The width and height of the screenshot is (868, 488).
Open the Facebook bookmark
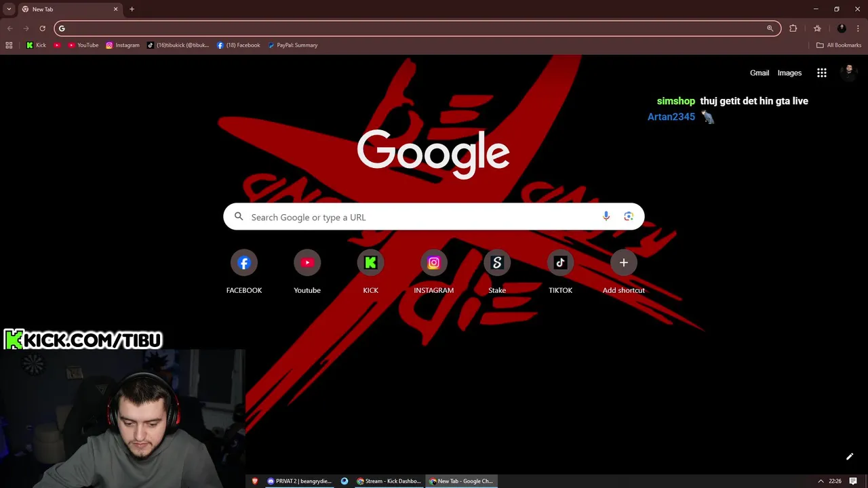[239, 45]
